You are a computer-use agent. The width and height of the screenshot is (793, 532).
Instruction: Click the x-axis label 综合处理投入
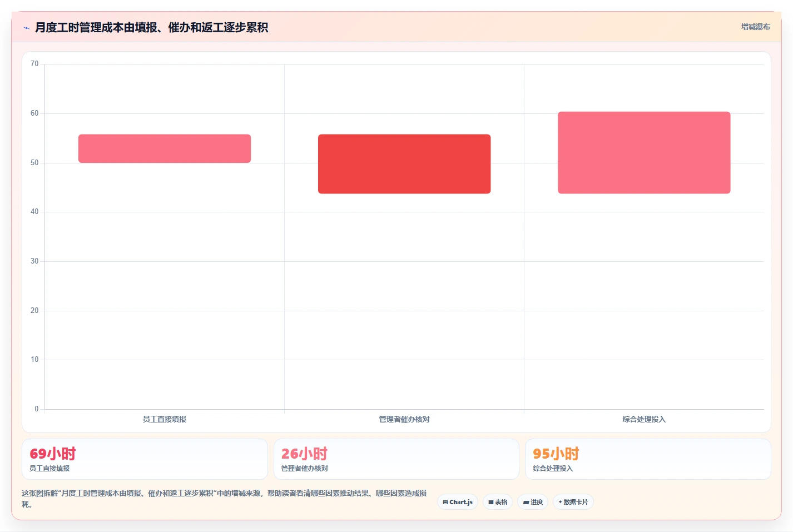coord(644,419)
